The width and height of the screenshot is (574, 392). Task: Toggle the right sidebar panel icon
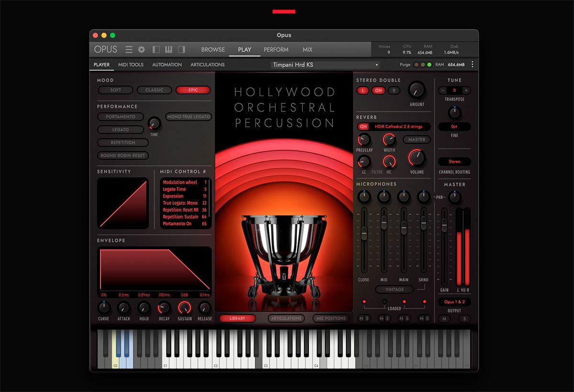(x=181, y=49)
